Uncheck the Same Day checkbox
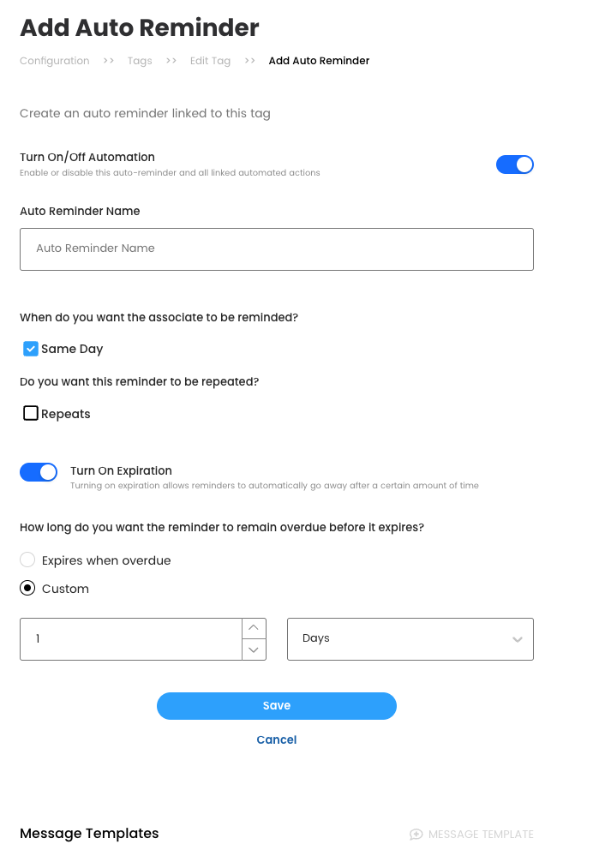593x868 pixels. point(31,349)
